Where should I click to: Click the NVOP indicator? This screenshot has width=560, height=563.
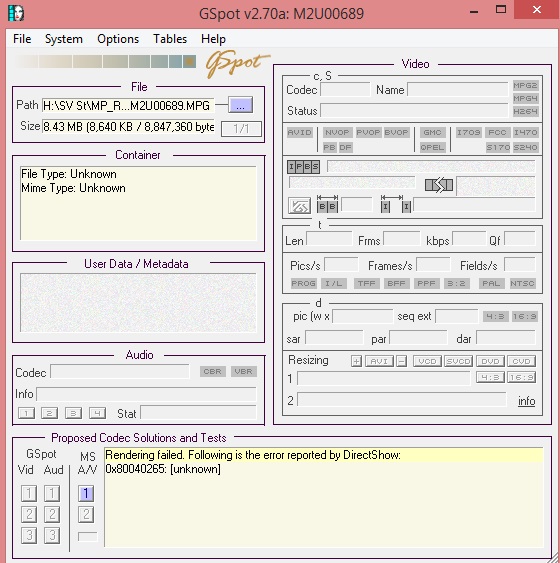click(337, 132)
